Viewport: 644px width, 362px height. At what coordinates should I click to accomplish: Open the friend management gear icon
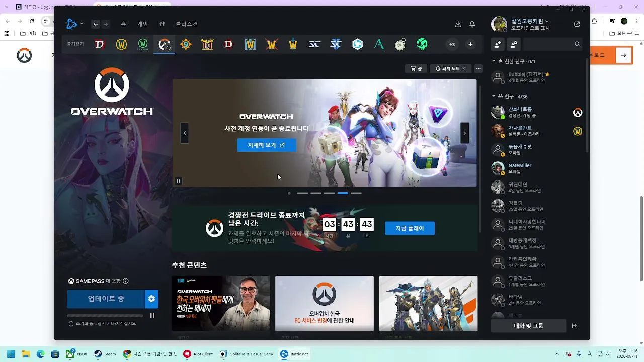(514, 44)
